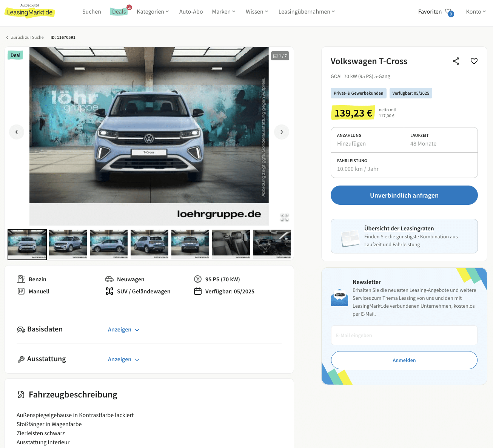Click the Basisdaten car-search icon
Viewport: 493px width, 448px height.
21,330
